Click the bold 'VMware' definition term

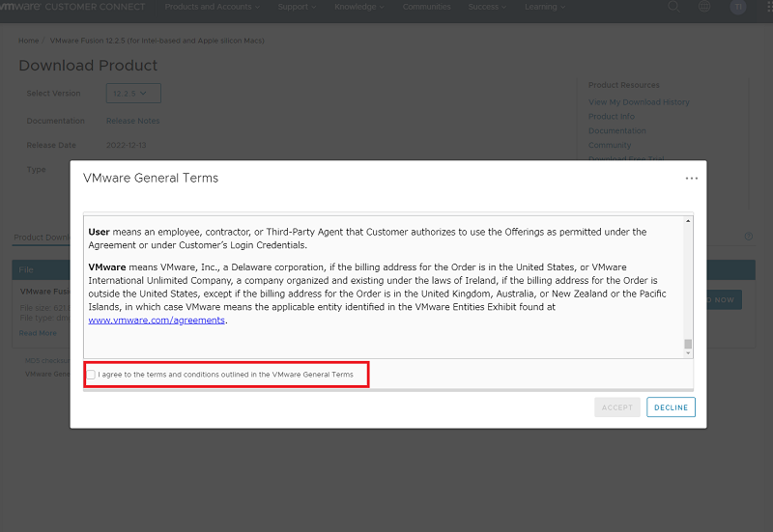coord(107,267)
